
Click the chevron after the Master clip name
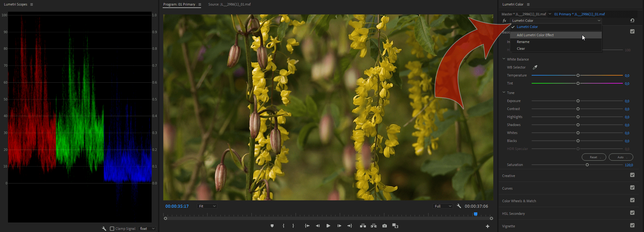pos(550,14)
